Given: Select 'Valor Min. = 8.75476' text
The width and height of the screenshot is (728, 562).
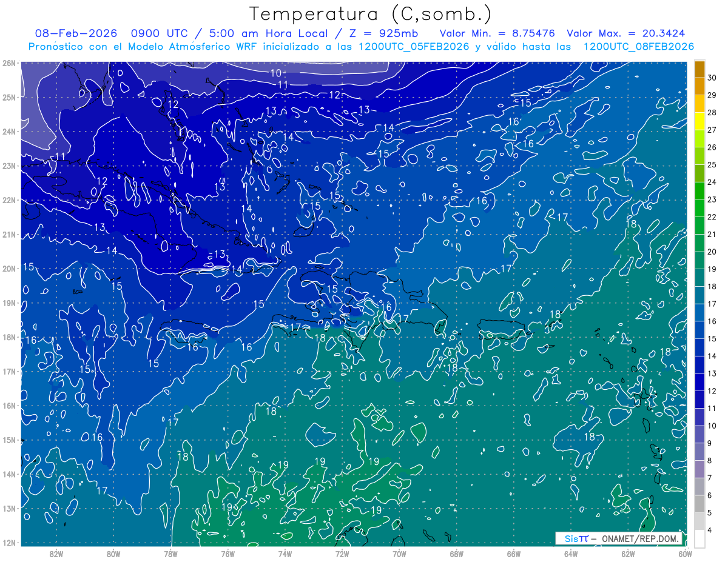Looking at the screenshot, I should click(497, 33).
